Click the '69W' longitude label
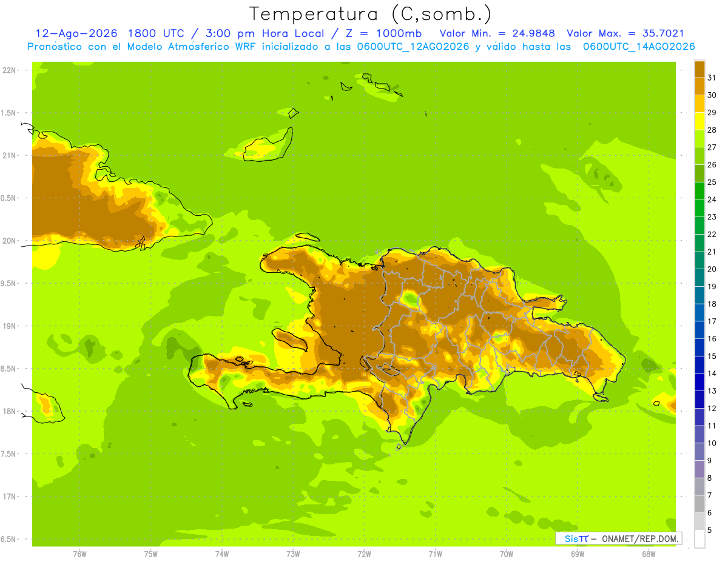This screenshot has width=728, height=562. (x=578, y=554)
